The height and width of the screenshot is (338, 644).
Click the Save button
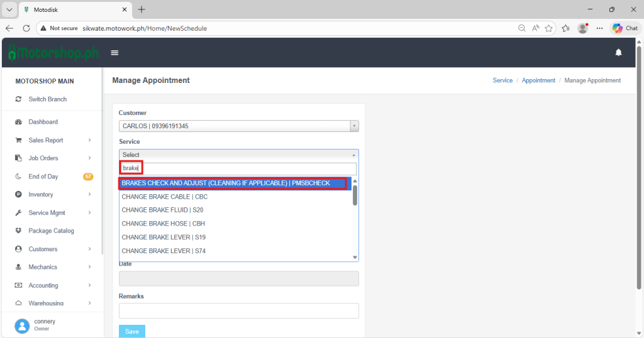[131, 331]
